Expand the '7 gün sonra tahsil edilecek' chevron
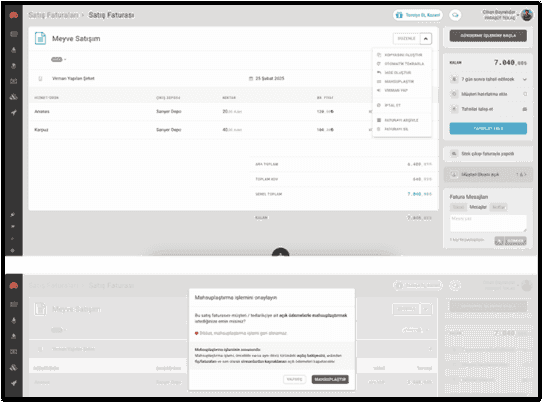This screenshot has height=402, width=542. click(525, 80)
